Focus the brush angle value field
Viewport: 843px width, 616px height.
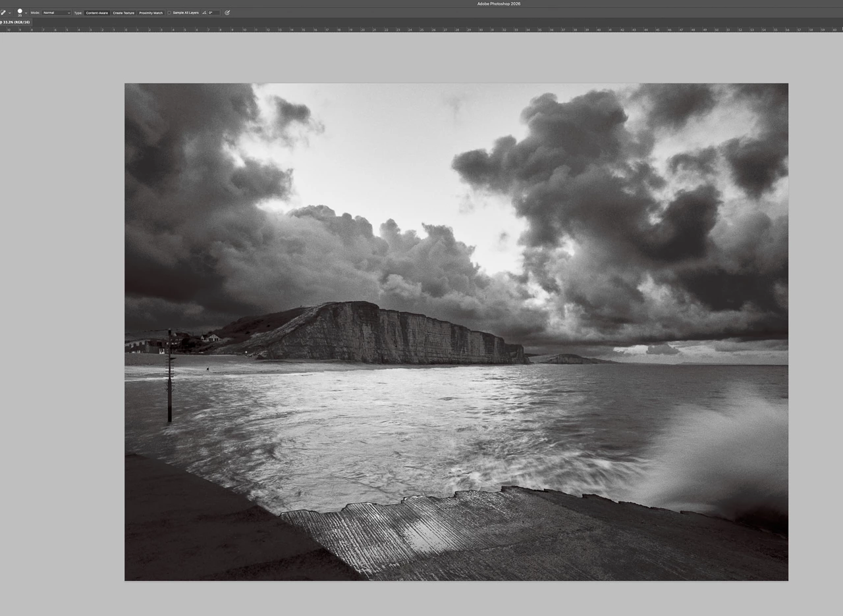(x=214, y=13)
